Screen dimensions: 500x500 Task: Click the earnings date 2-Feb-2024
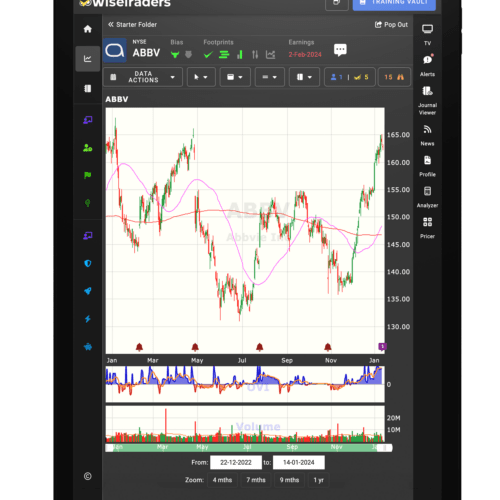coord(305,55)
